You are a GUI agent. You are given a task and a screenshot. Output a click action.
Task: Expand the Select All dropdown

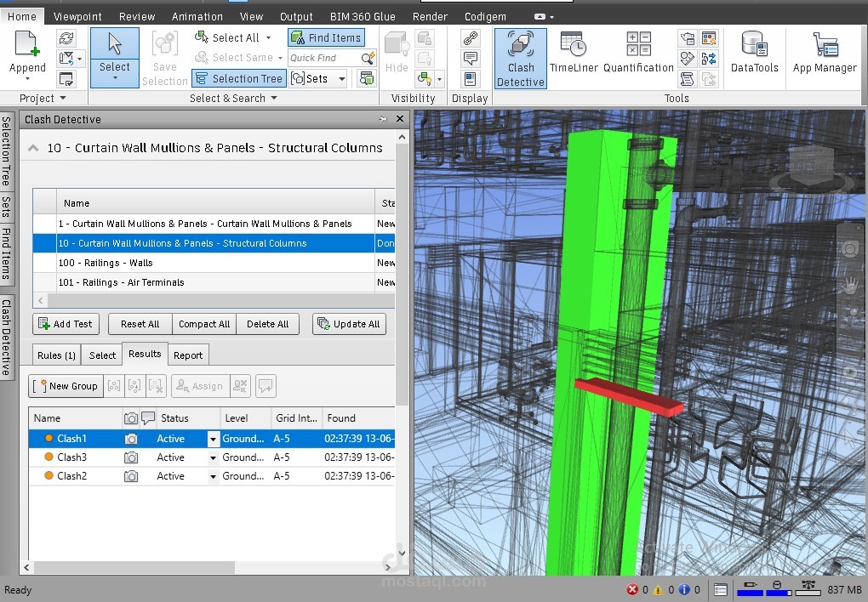click(268, 37)
